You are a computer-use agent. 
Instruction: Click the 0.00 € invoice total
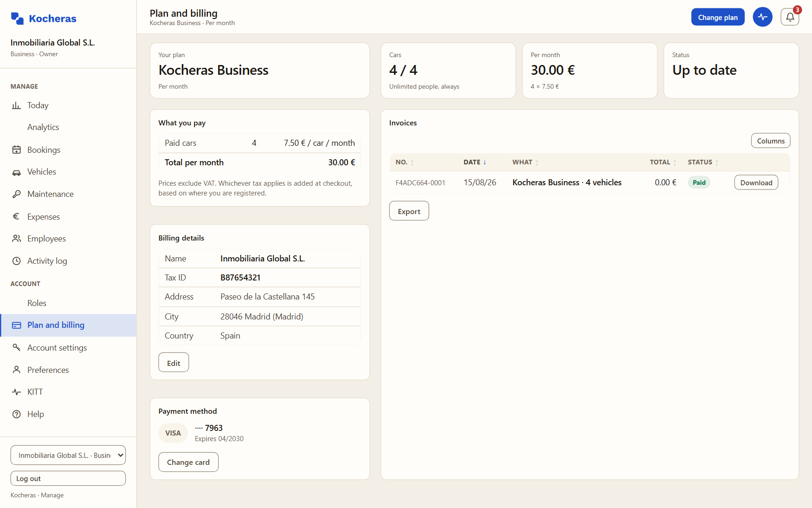(665, 182)
